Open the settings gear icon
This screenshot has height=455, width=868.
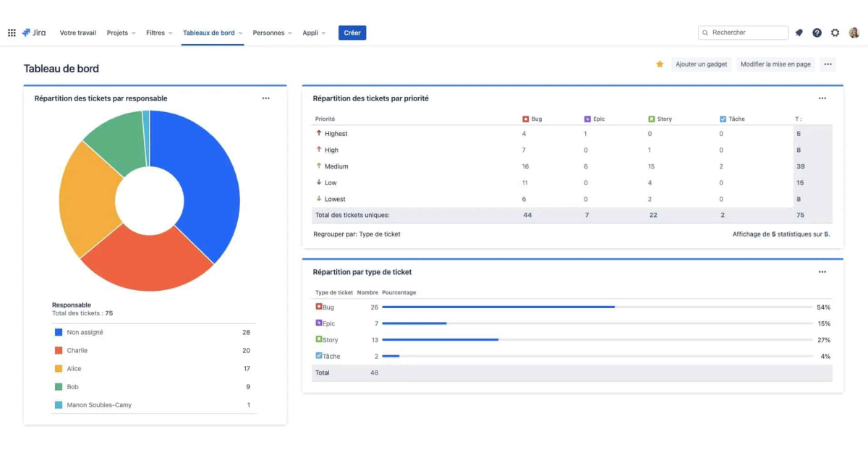[835, 33]
